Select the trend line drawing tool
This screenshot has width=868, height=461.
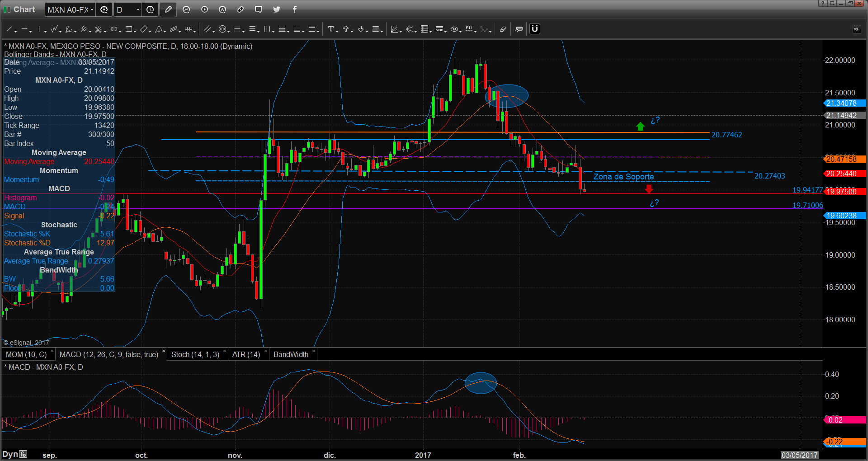coord(9,29)
